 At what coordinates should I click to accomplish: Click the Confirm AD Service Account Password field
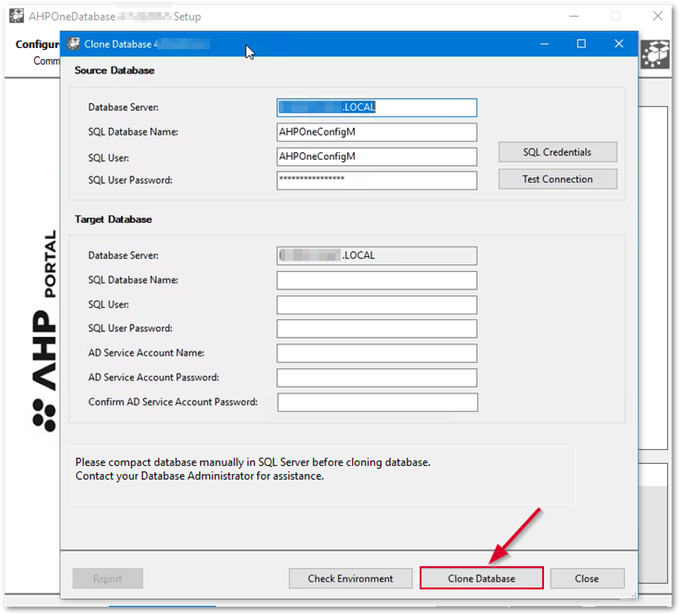378,402
